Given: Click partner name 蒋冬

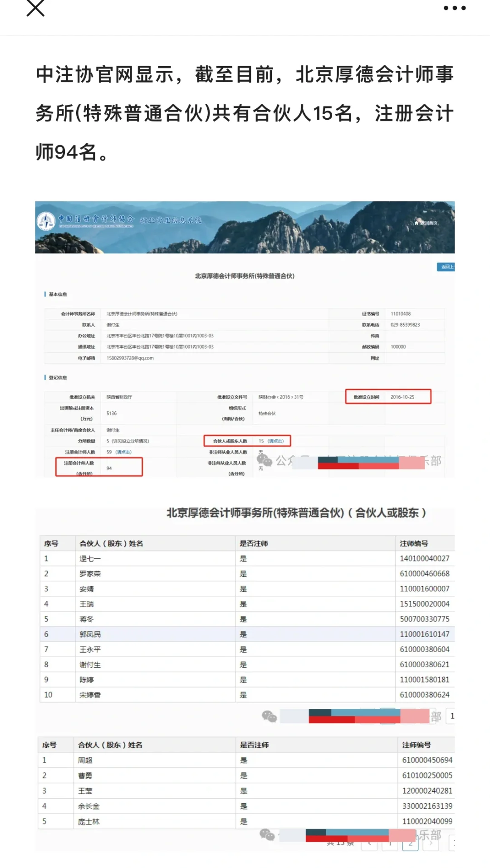Looking at the screenshot, I should pyautogui.click(x=86, y=619).
